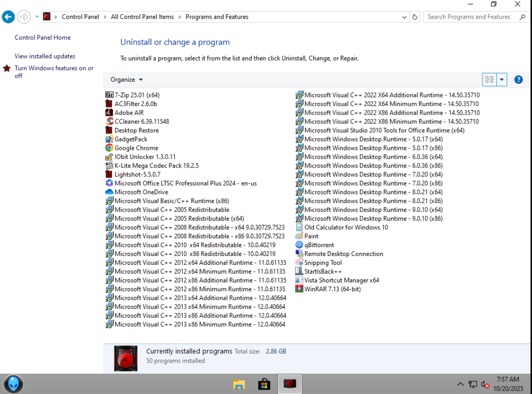Show hidden tray icons chevron
Screen dimensions: 532x394
pos(460,384)
